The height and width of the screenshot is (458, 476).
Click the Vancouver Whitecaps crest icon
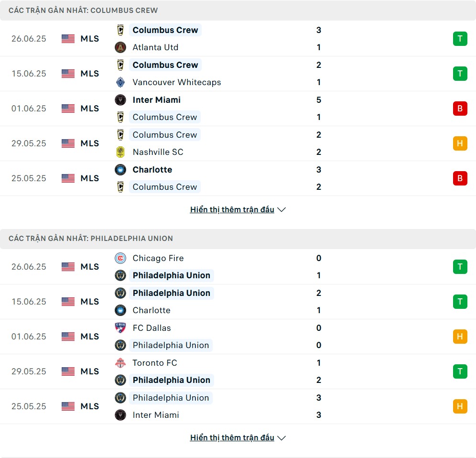(x=120, y=82)
